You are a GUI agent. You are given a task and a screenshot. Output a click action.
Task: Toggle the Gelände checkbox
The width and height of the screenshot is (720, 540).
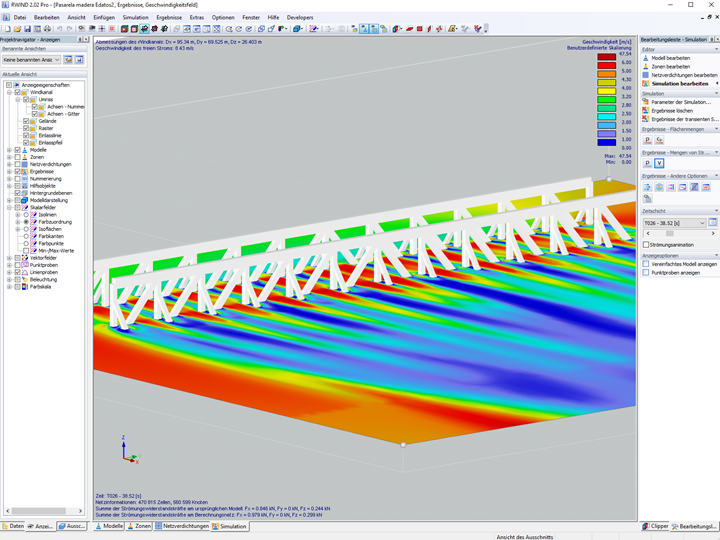(26, 121)
